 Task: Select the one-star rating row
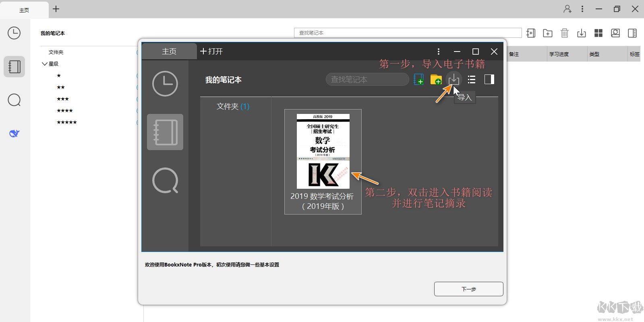click(x=59, y=75)
